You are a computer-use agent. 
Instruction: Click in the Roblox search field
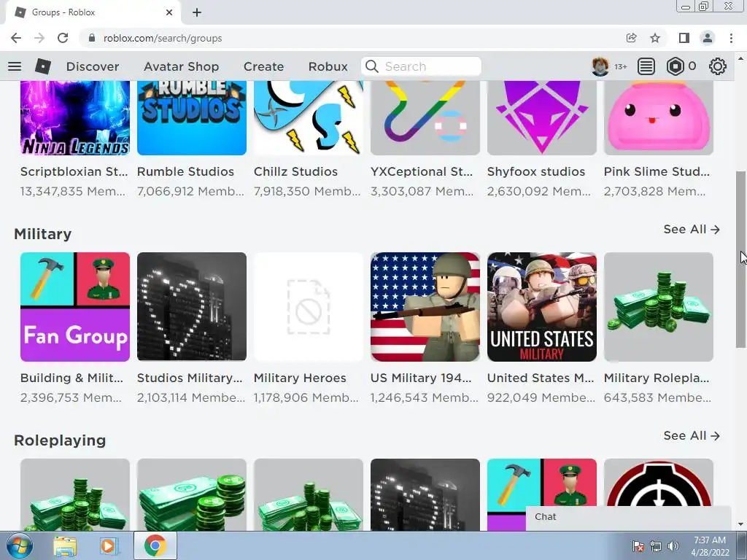(x=422, y=66)
